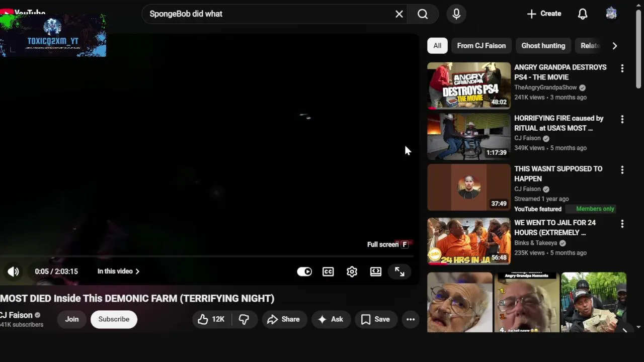The height and width of the screenshot is (362, 644).
Task: Share this video
Action: point(283,319)
